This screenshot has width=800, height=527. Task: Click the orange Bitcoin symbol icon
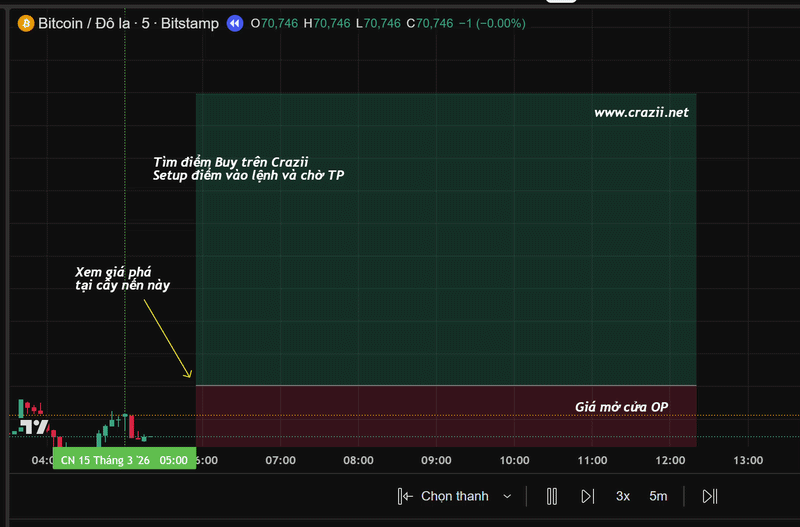click(25, 23)
